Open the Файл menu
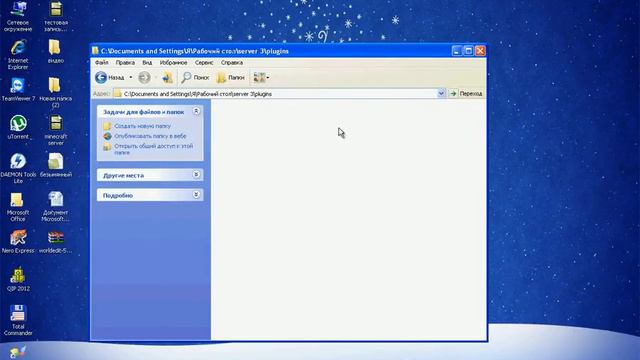The width and height of the screenshot is (640, 360). coord(102,62)
